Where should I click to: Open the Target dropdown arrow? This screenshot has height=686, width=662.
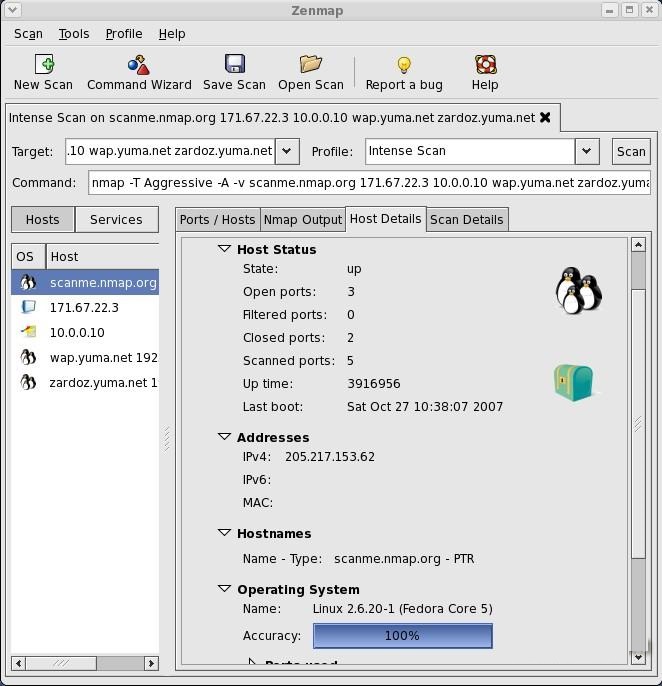(x=287, y=151)
